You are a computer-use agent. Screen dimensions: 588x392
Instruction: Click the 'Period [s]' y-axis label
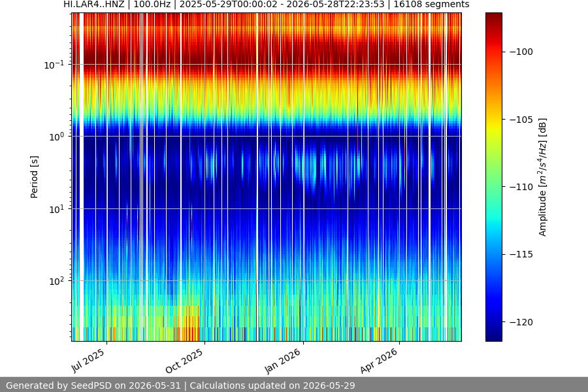point(34,177)
